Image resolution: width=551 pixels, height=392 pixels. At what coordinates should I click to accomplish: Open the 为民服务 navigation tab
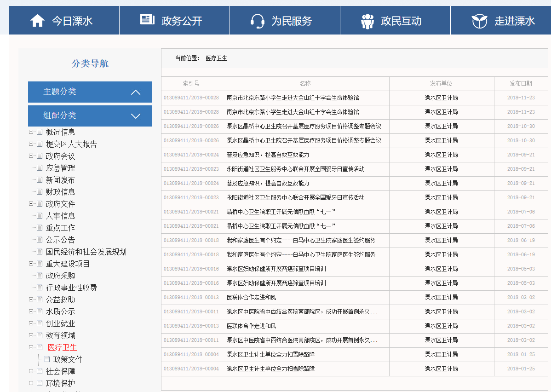(291, 21)
